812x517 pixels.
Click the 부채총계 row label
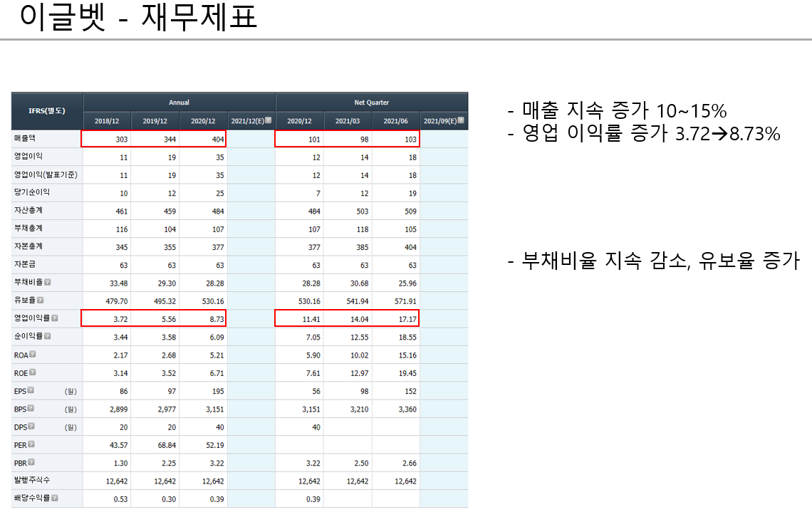coord(28,228)
